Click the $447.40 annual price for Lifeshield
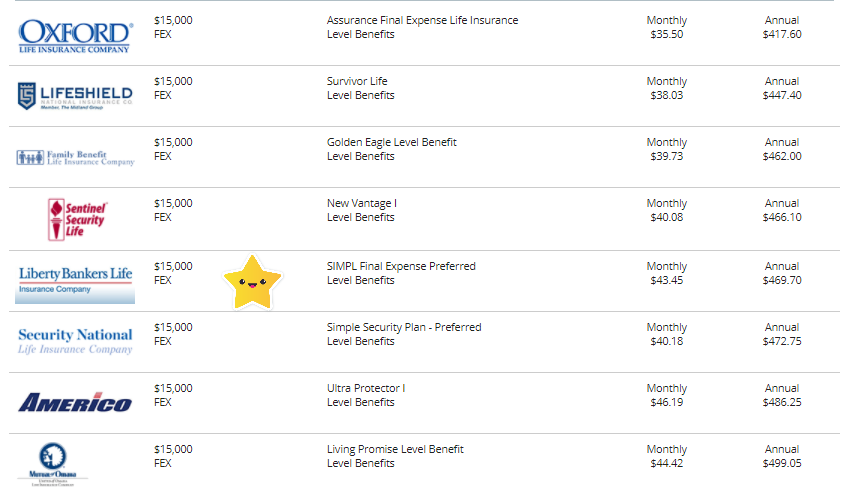The height and width of the screenshot is (494, 848). point(781,95)
